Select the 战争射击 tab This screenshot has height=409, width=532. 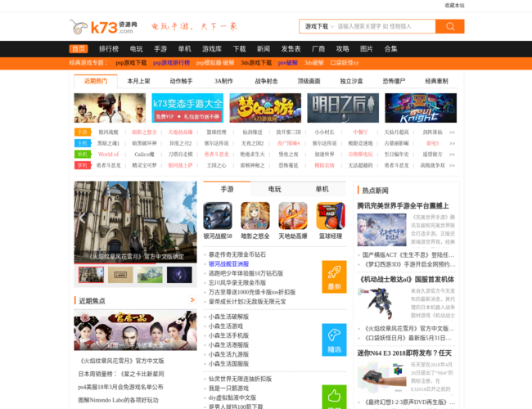click(x=266, y=81)
